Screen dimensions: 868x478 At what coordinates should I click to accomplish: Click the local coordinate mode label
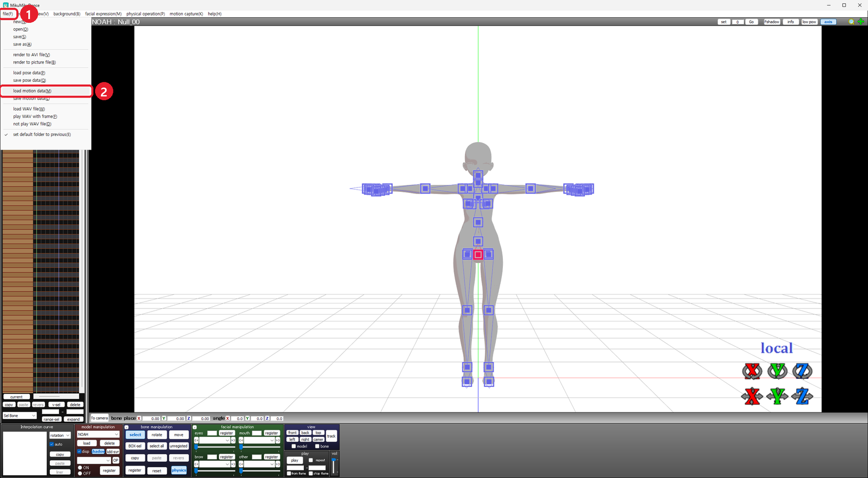pyautogui.click(x=776, y=348)
